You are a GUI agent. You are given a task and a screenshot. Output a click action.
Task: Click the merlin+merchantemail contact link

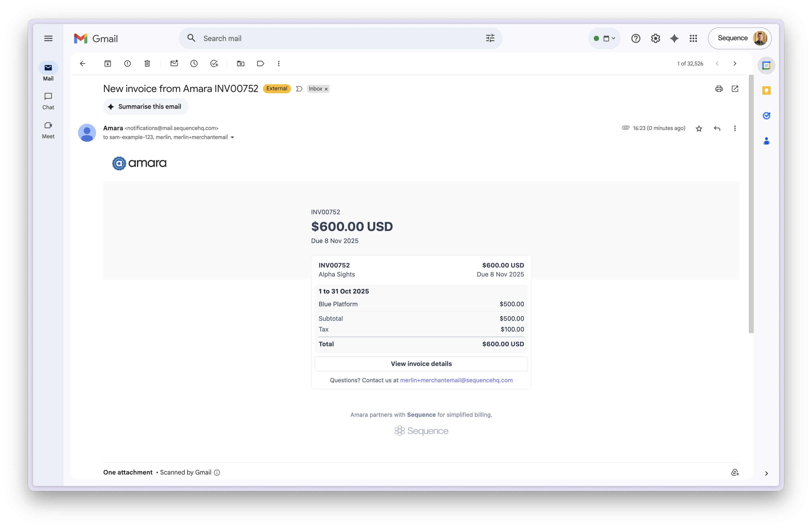point(456,380)
